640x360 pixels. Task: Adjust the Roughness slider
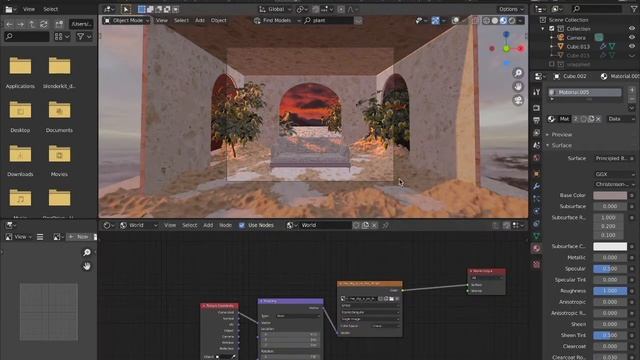610,291
